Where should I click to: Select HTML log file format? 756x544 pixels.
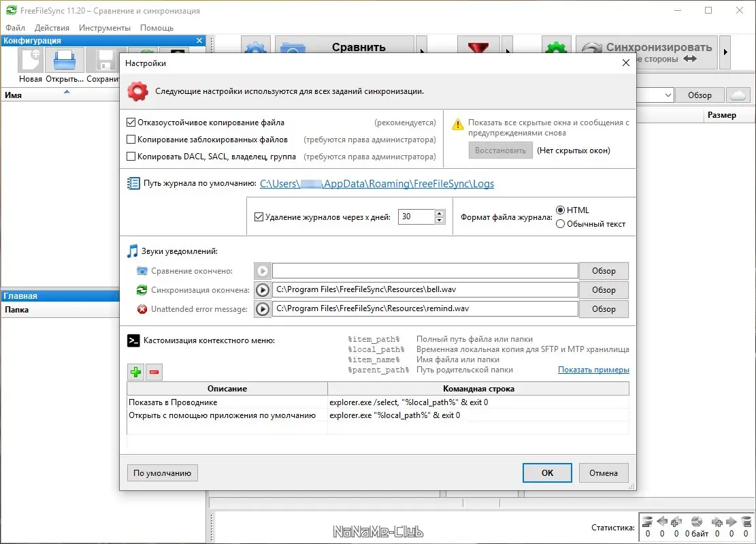point(560,210)
